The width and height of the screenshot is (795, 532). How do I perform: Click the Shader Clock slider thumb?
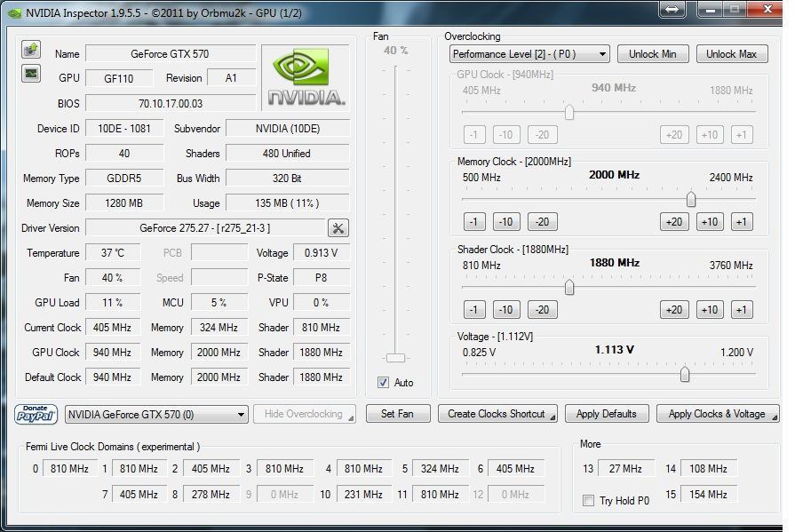[x=569, y=287]
